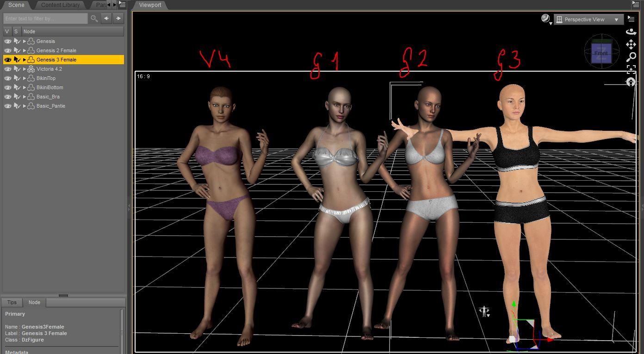The height and width of the screenshot is (354, 644).
Task: Click the frame selection viewport icon
Action: (631, 69)
